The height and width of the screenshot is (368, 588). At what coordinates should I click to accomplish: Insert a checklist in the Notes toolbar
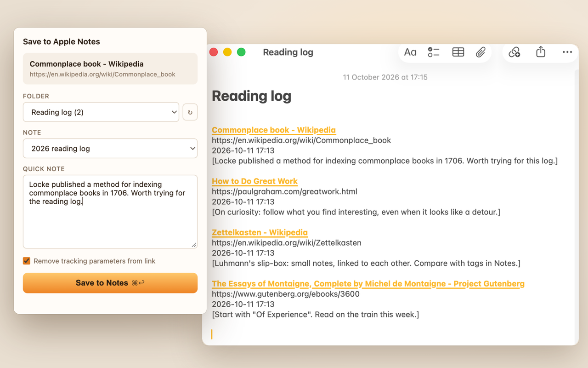(434, 52)
